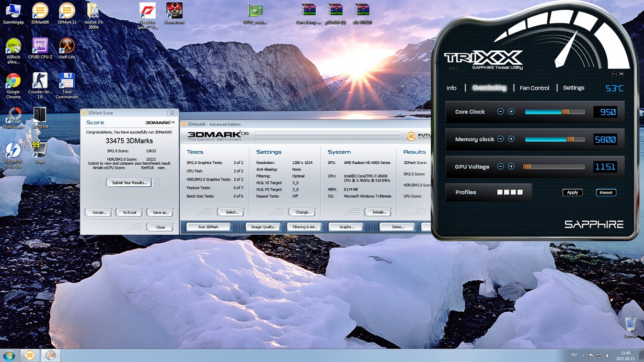Decrease Memory clock with minus button
This screenshot has height=362, width=644.
pos(500,139)
